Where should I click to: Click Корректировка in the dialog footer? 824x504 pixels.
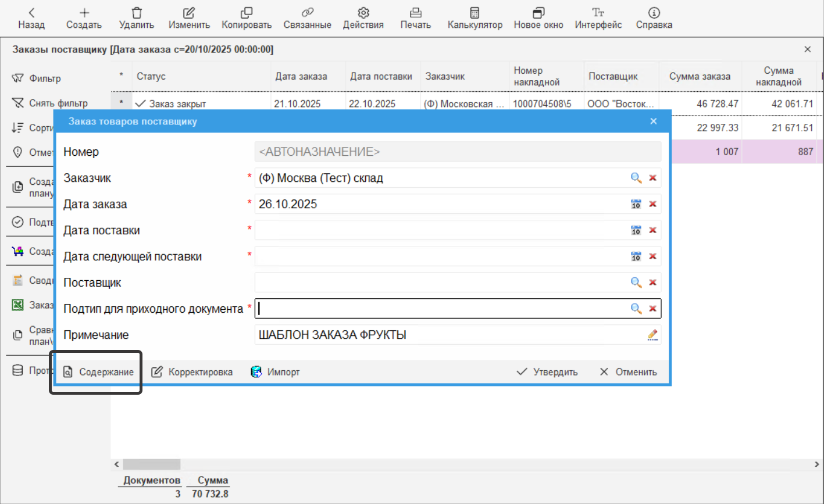(x=192, y=372)
